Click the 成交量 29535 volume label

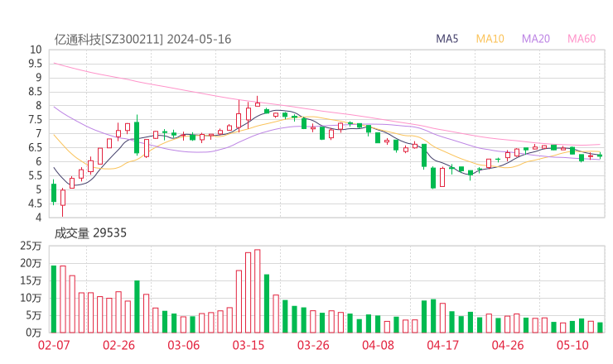pos(90,233)
